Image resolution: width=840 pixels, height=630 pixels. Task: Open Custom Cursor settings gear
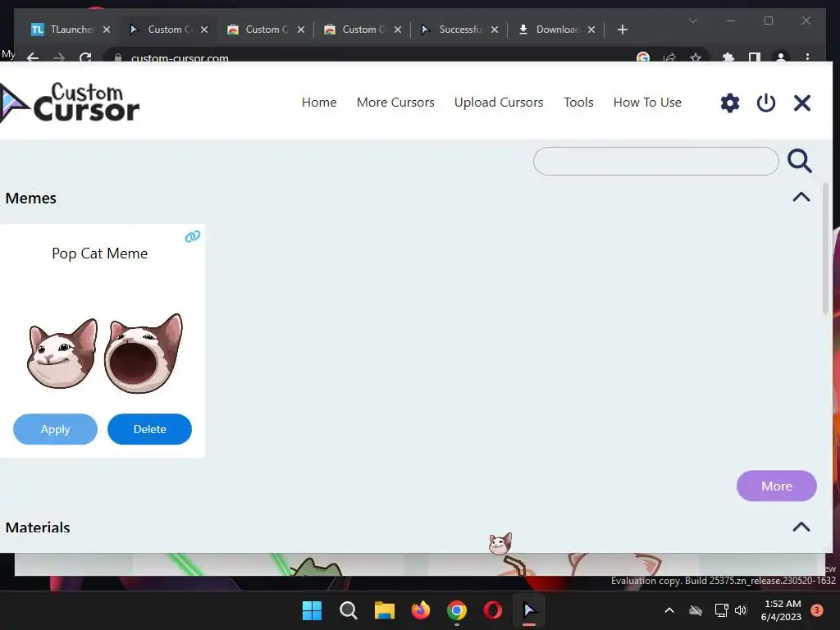click(x=729, y=103)
